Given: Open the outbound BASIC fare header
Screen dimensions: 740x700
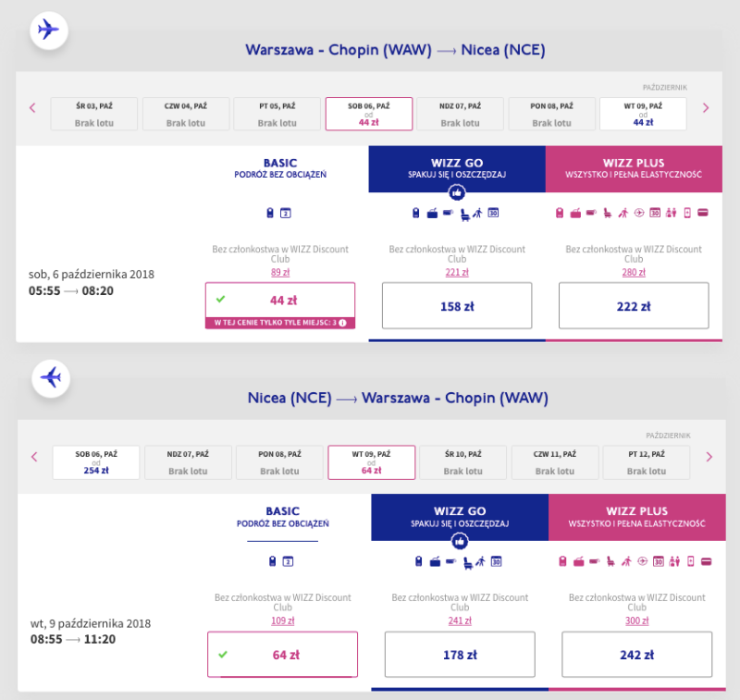Looking at the screenshot, I should (x=280, y=168).
